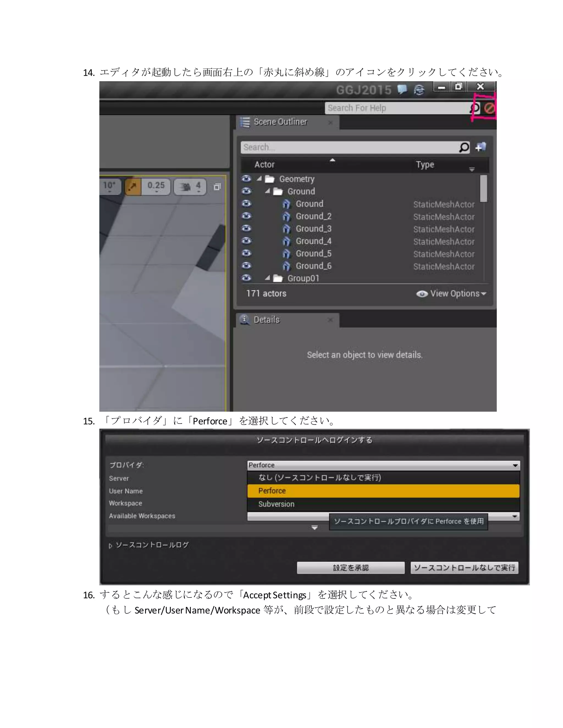Click the camera speed icon showing 4
The image size is (563, 728).
point(190,187)
